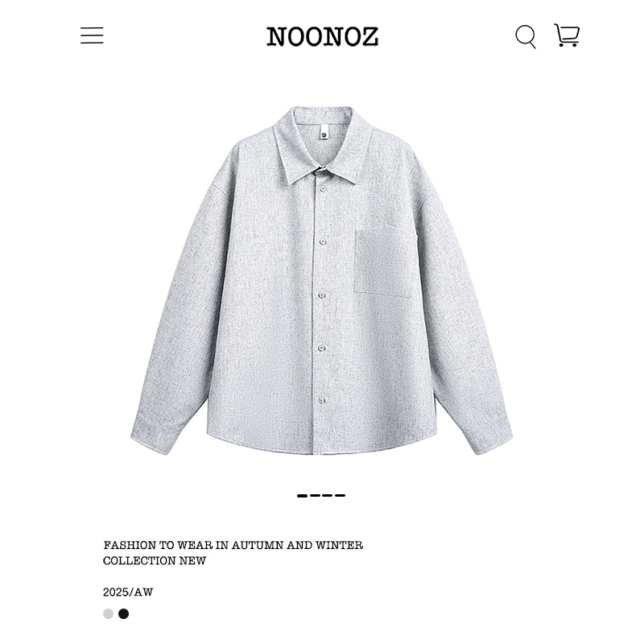The height and width of the screenshot is (644, 644).
Task: Expand the site menu with three-line icon
Action: click(x=92, y=35)
